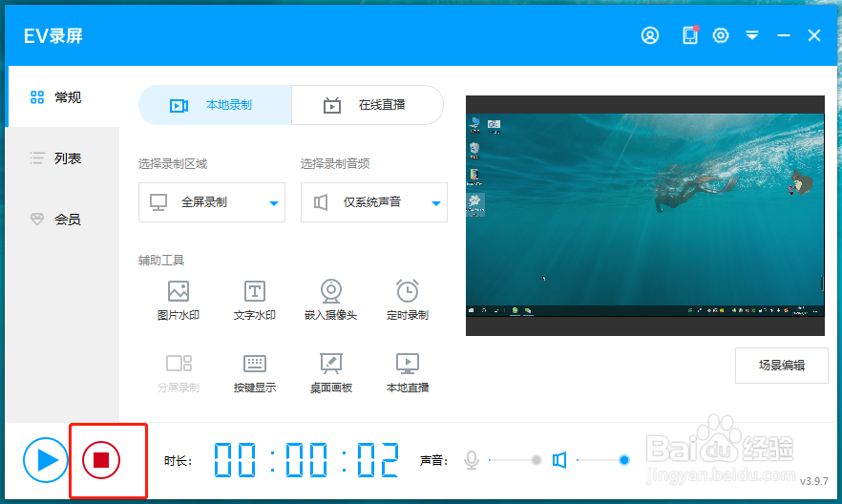Open the mobile device notification icon
The height and width of the screenshot is (504, 842).
pos(690,35)
